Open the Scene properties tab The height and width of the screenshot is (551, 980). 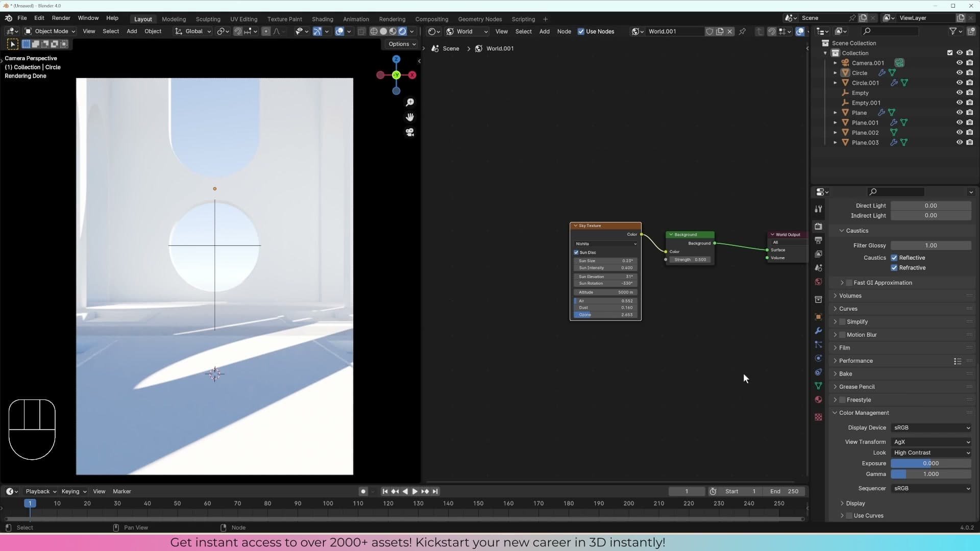coord(818,268)
